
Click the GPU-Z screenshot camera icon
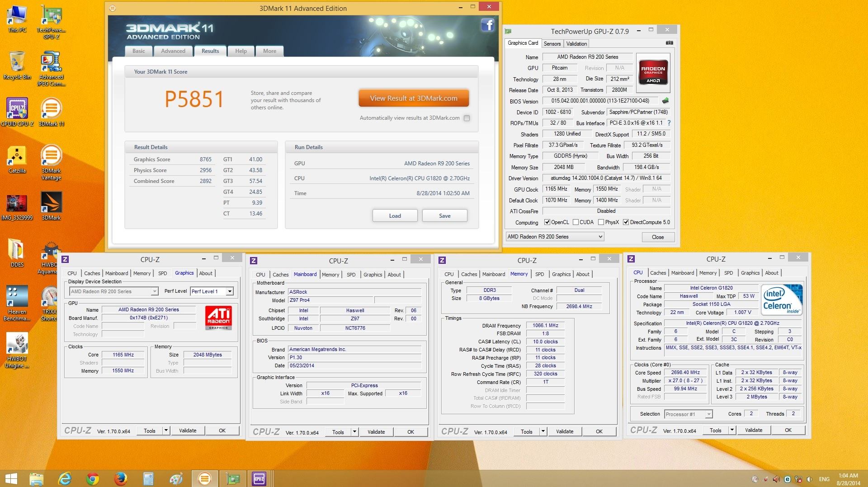[x=670, y=43]
